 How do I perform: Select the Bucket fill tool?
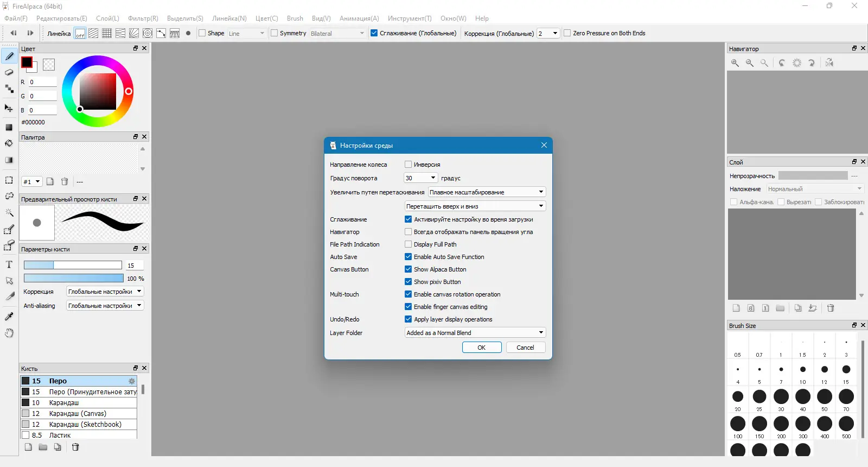[9, 143]
